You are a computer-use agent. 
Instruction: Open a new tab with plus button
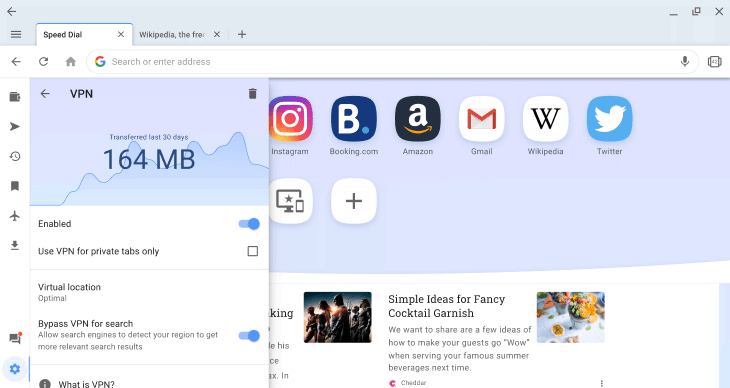[242, 34]
